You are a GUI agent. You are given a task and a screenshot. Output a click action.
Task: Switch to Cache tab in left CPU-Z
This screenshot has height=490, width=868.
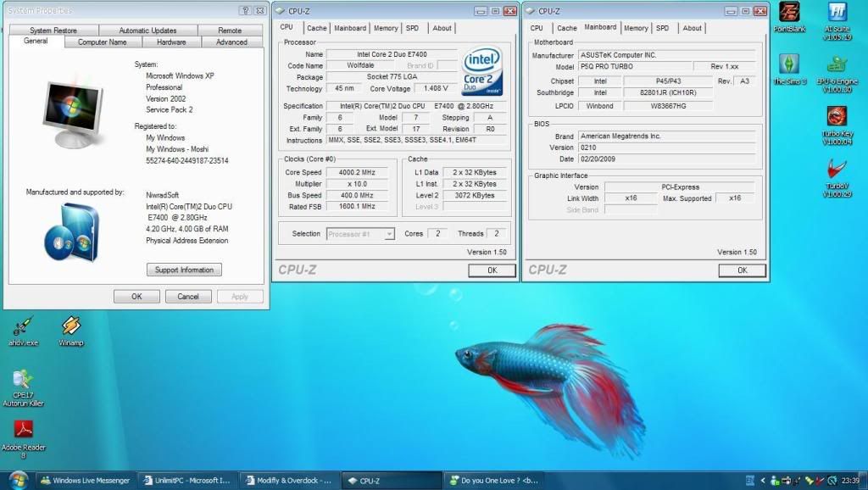317,28
